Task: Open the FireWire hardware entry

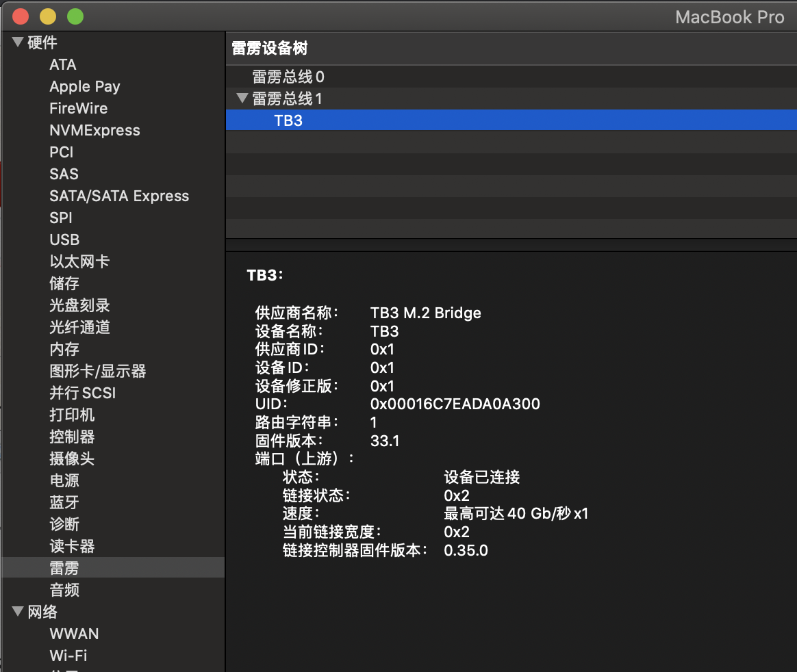Action: (x=78, y=108)
